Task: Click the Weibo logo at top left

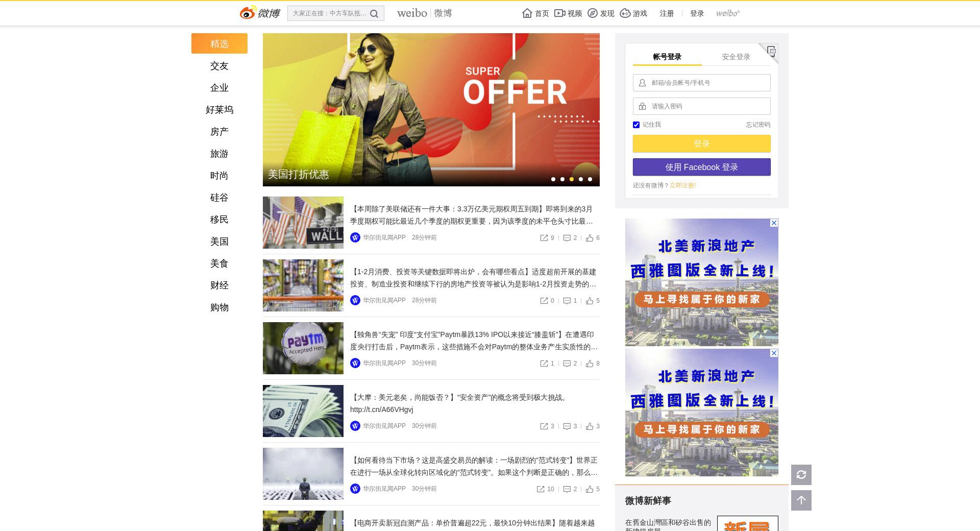Action: pyautogui.click(x=260, y=13)
